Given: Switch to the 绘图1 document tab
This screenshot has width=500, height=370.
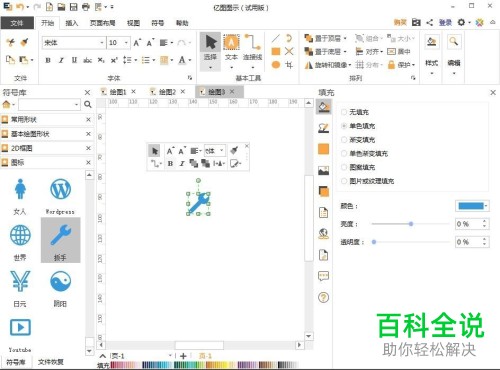Looking at the screenshot, I should point(118,92).
